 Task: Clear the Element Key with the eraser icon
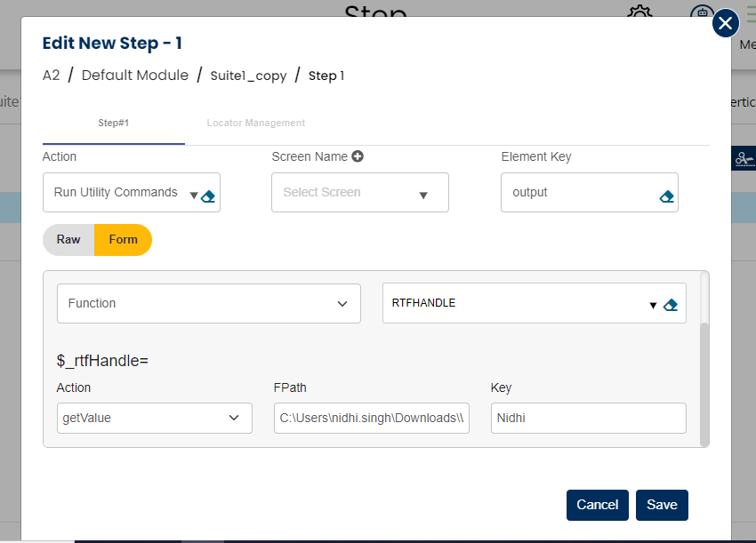(x=666, y=196)
